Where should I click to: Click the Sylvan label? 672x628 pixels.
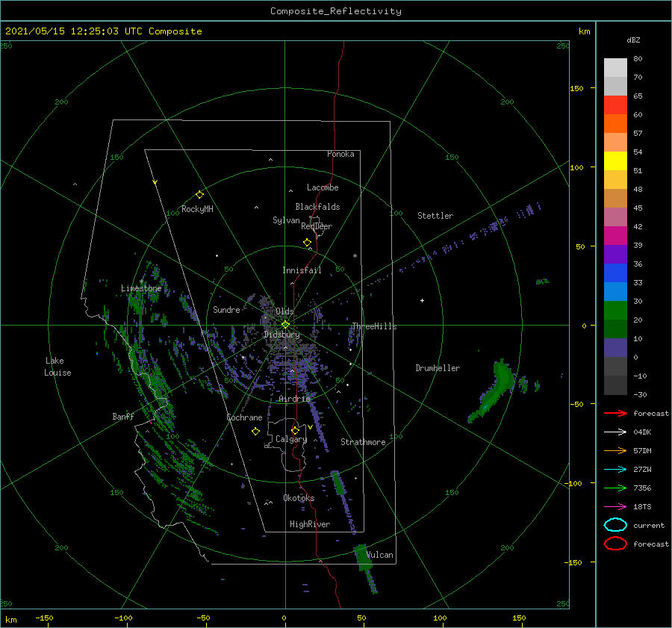point(286,220)
